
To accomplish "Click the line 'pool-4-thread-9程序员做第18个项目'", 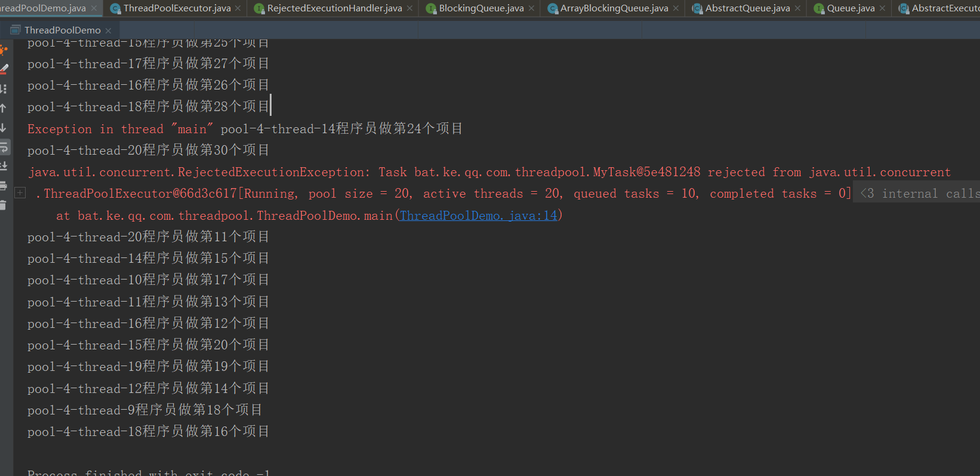I will point(144,410).
